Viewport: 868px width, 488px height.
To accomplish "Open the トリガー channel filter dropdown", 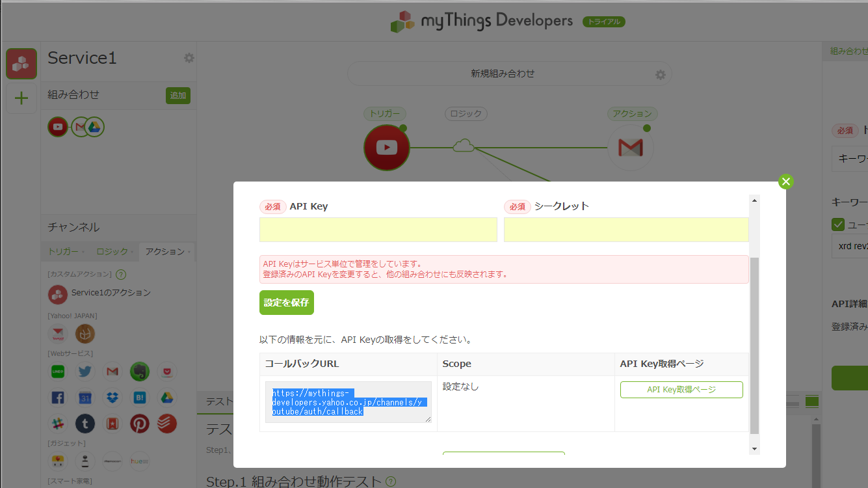I will tap(65, 251).
